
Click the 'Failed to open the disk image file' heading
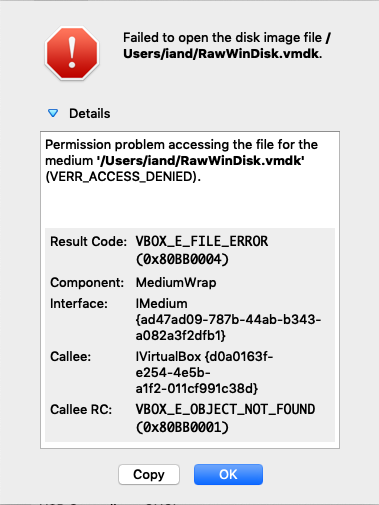tap(222, 38)
